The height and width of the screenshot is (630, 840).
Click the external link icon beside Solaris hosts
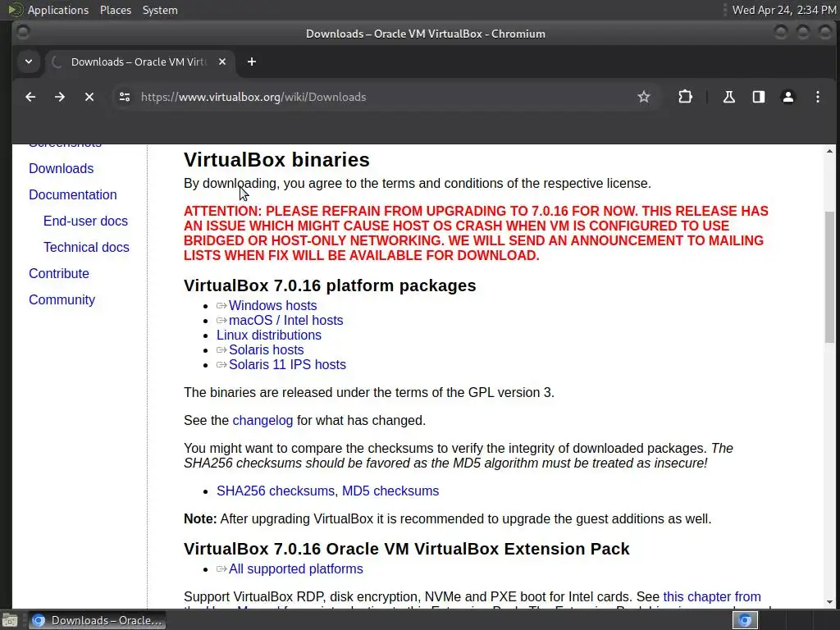click(x=221, y=350)
